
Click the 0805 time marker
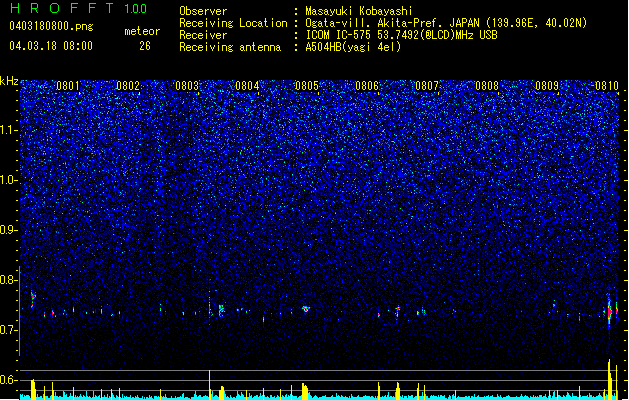coord(307,86)
